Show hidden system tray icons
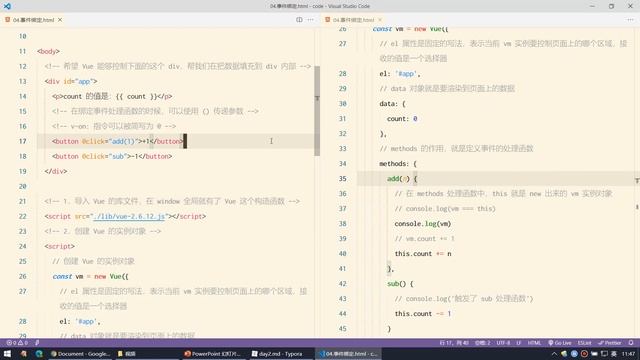The width and height of the screenshot is (640, 360). point(554,353)
